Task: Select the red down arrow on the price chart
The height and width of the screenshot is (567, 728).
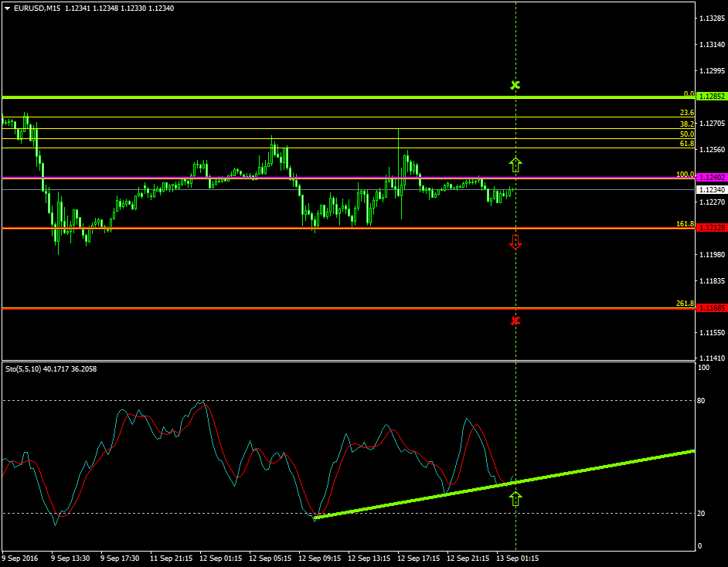Action: click(x=515, y=242)
